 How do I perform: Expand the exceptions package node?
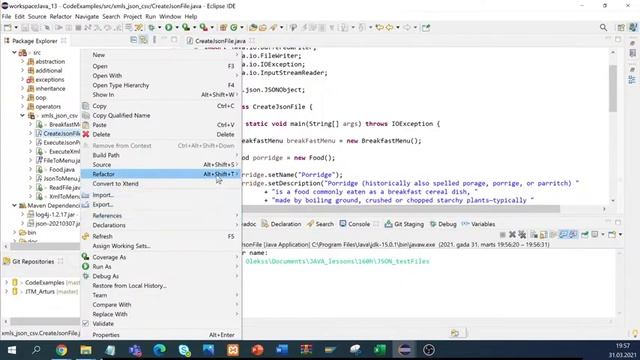pos(23,79)
